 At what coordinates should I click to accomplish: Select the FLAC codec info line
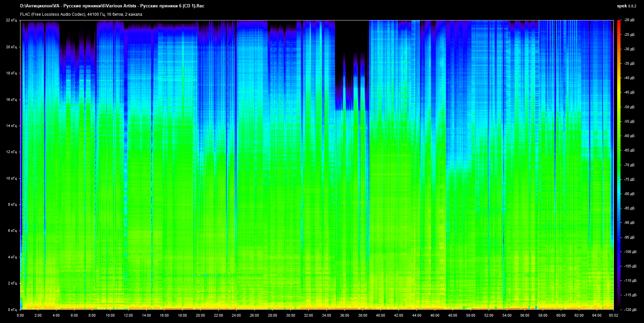[x=81, y=14]
